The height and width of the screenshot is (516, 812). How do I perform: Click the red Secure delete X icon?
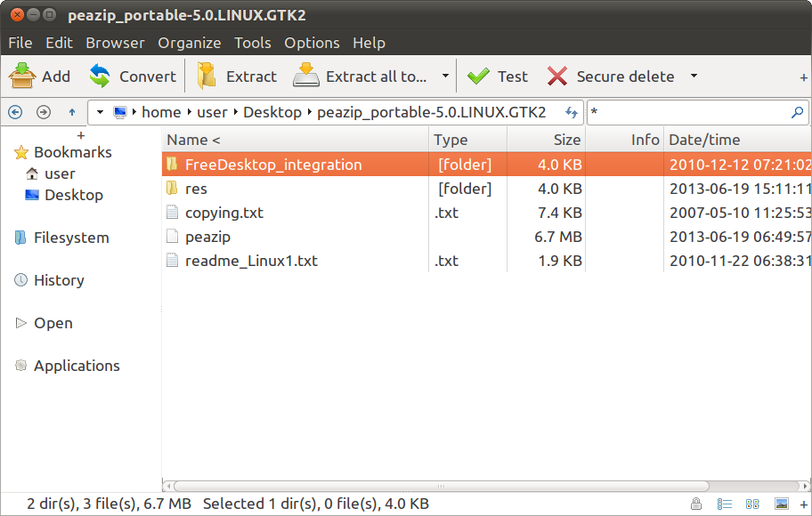(557, 77)
